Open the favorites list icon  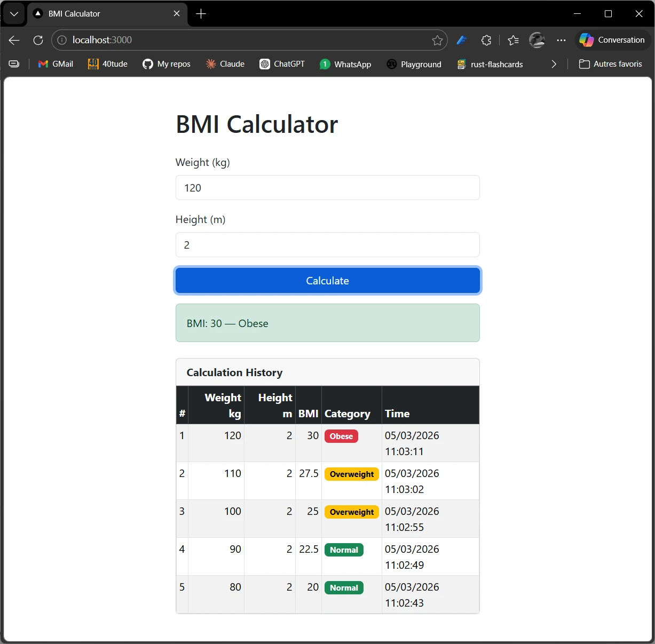513,40
